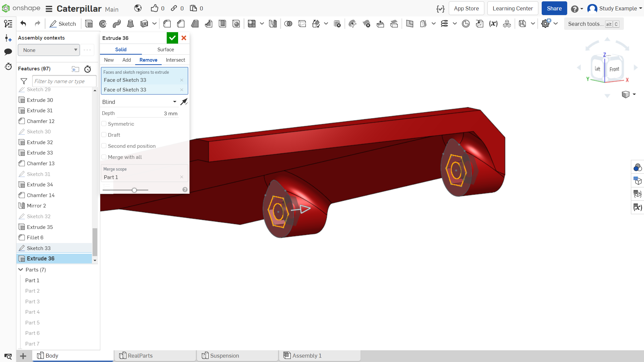Open the Blind end type dropdown
This screenshot has width=644, height=362.
pos(140,102)
